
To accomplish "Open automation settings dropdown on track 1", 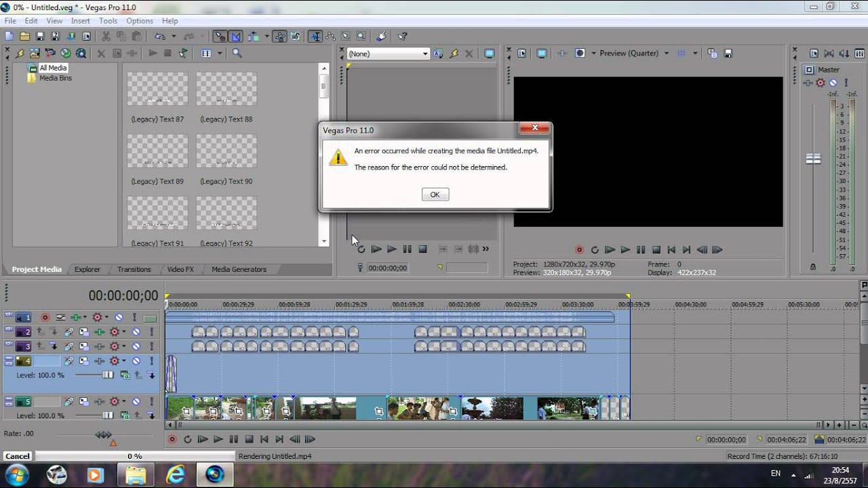I will click(106, 317).
